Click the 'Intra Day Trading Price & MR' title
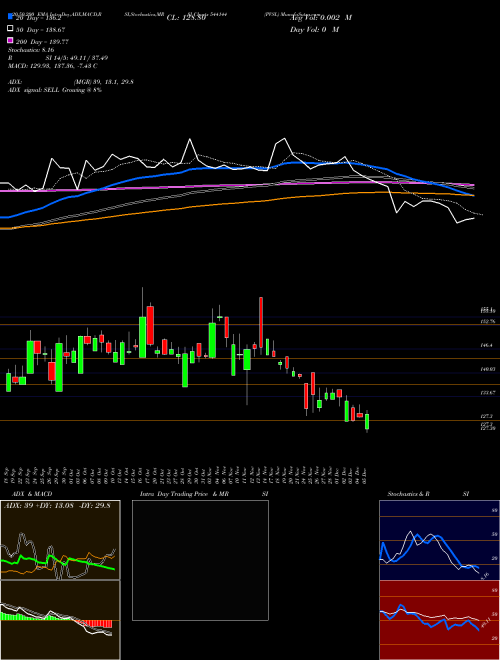Screen dimensions: 500x660 click(x=184, y=494)
